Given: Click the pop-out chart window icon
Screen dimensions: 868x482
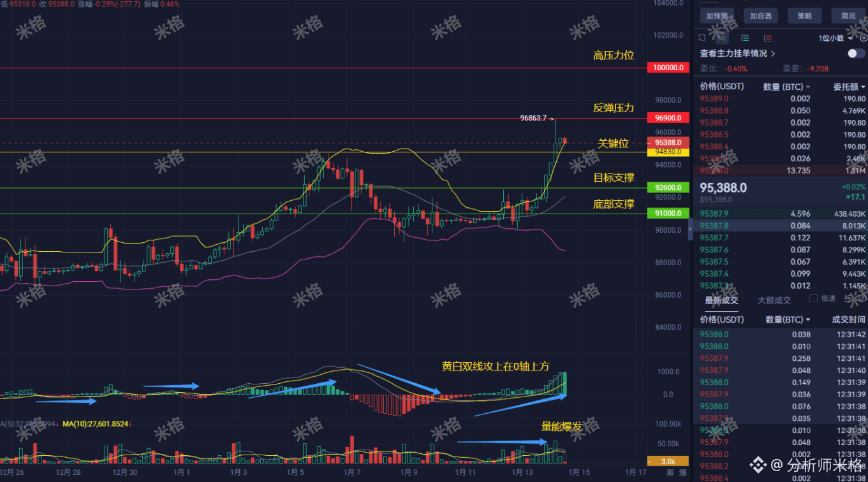Looking at the screenshot, I should pos(702,37).
